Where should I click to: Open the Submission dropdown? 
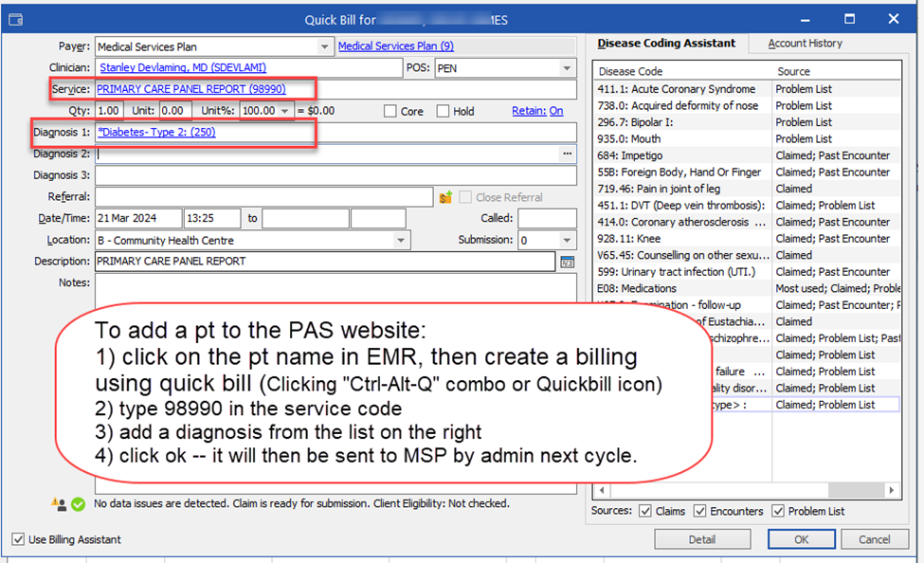coord(567,241)
